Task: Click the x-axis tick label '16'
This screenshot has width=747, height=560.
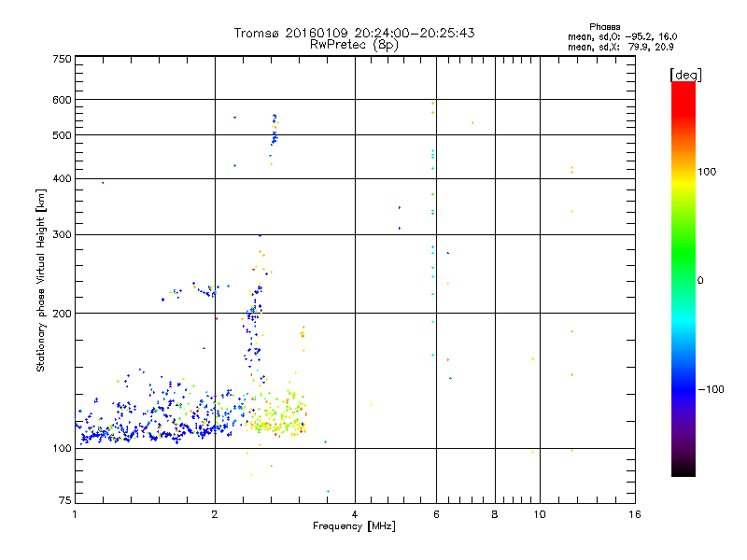Action: 633,514
